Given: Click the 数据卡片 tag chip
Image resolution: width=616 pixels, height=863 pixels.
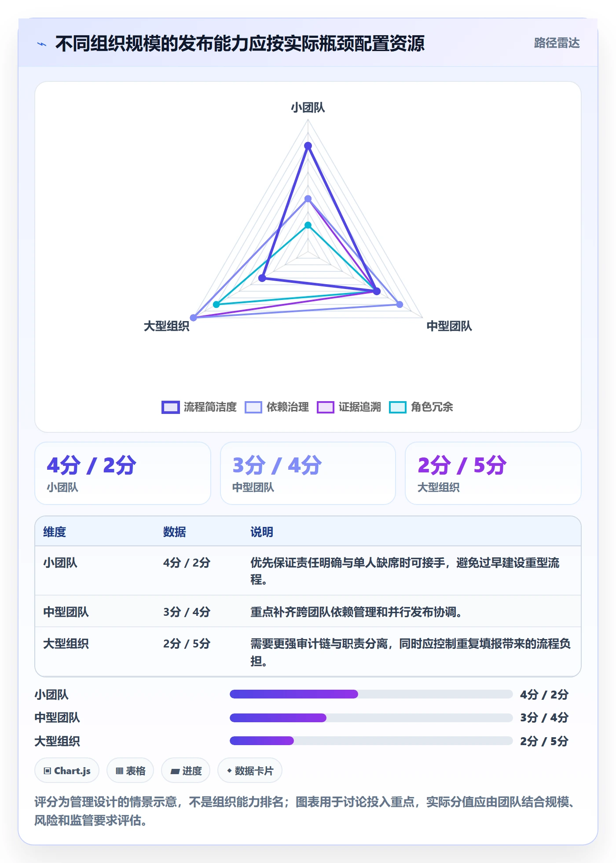Looking at the screenshot, I should pos(250,770).
